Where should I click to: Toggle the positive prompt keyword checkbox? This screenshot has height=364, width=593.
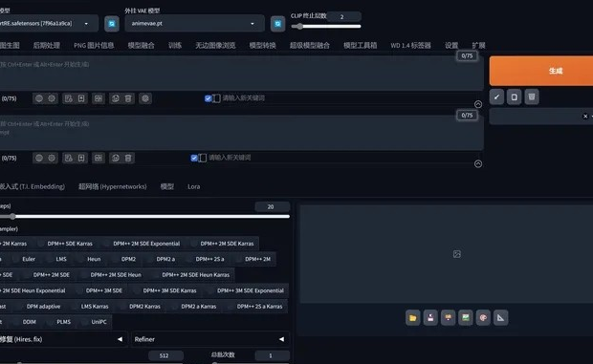tap(208, 98)
